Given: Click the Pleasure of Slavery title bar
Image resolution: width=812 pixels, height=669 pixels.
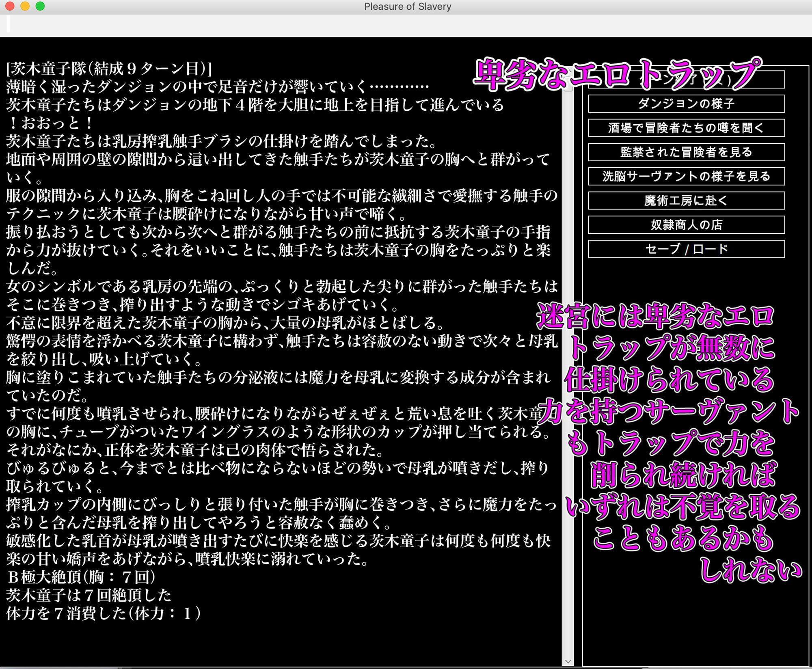Looking at the screenshot, I should pyautogui.click(x=407, y=6).
